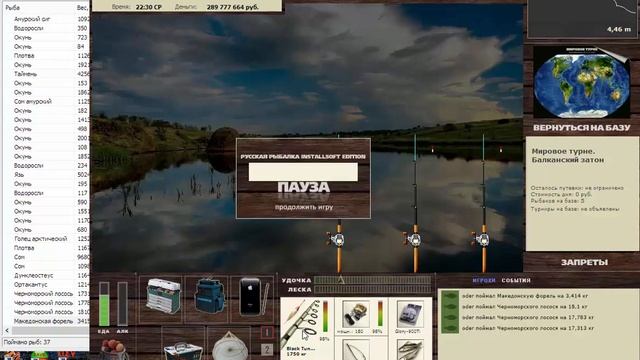Sort catch list by Рыба column
Screen dimensions: 640x360
click(x=13, y=7)
